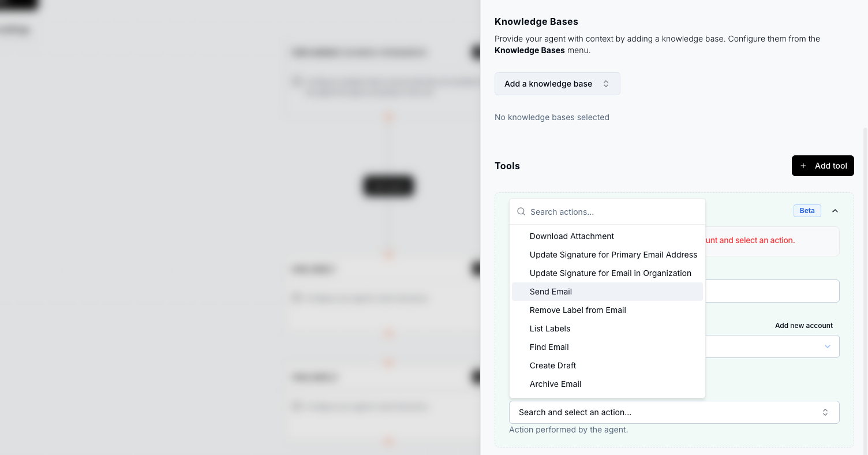Collapse the tool card using its chevron
This screenshot has height=455, width=868.
[x=835, y=210]
